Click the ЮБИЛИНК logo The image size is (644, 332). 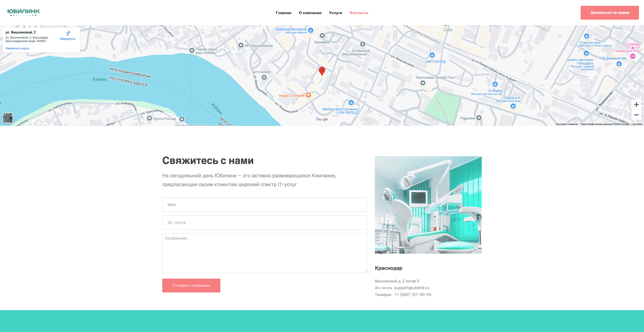pos(23,12)
